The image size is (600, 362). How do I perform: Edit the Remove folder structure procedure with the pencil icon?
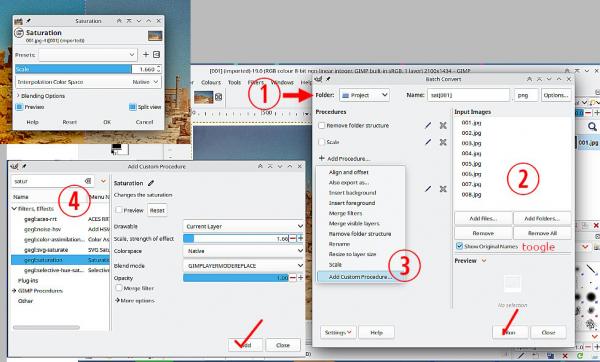coord(428,125)
